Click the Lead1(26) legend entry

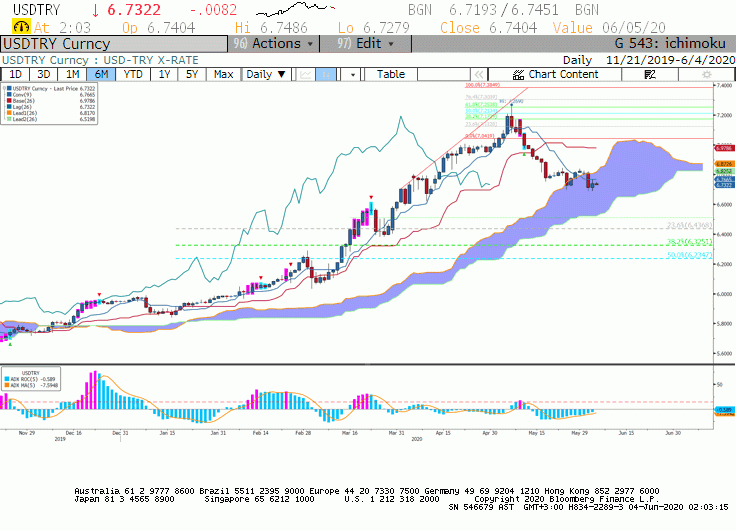[x=51, y=113]
